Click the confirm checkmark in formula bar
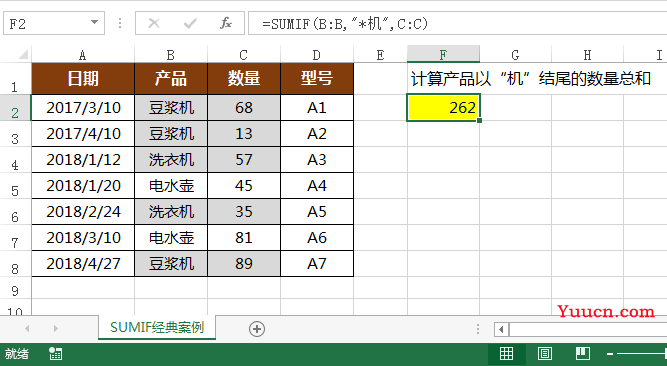 coord(190,23)
